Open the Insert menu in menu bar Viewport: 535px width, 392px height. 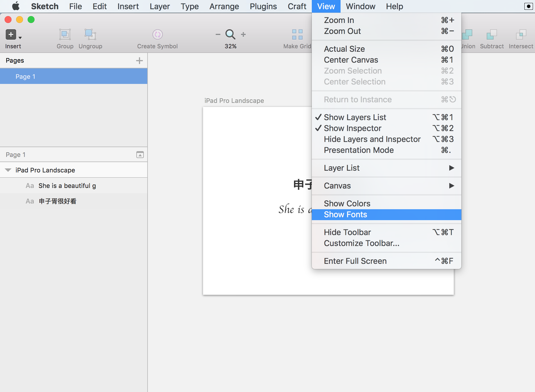pos(128,6)
